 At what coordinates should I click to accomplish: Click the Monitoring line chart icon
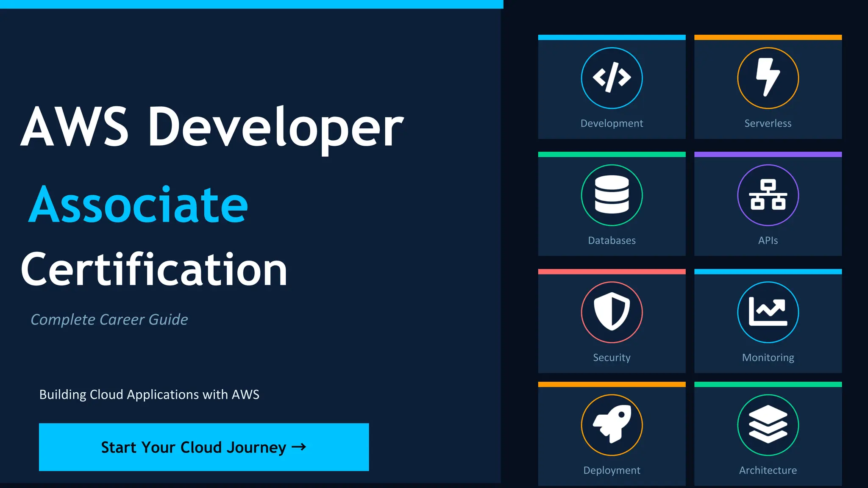(x=768, y=312)
